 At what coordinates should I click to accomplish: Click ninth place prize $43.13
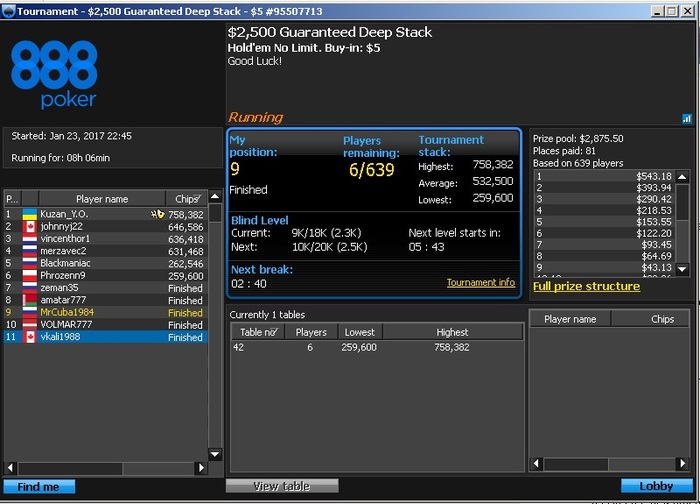coord(656,267)
